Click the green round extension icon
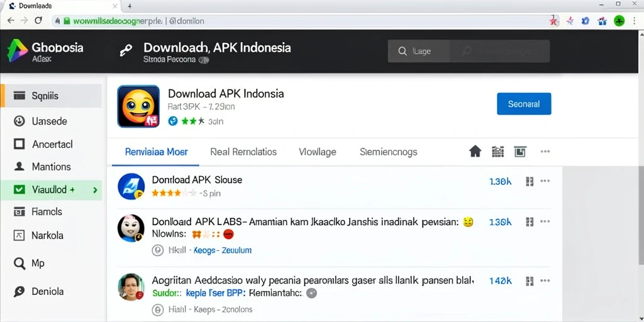The image size is (644, 322). pos(619,21)
